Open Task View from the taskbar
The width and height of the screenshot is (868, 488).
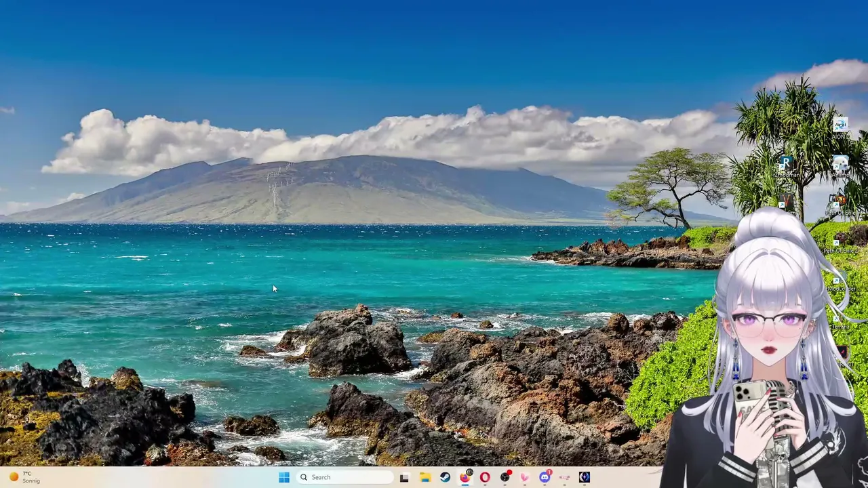tap(404, 477)
